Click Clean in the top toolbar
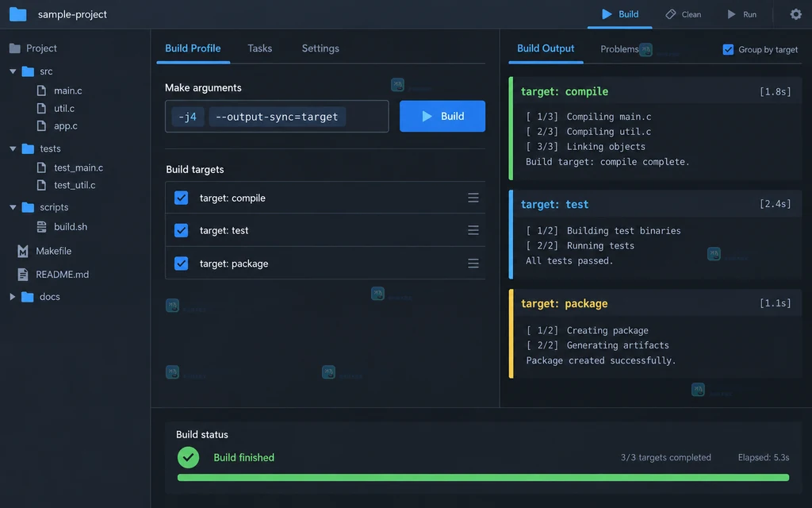 click(x=684, y=14)
